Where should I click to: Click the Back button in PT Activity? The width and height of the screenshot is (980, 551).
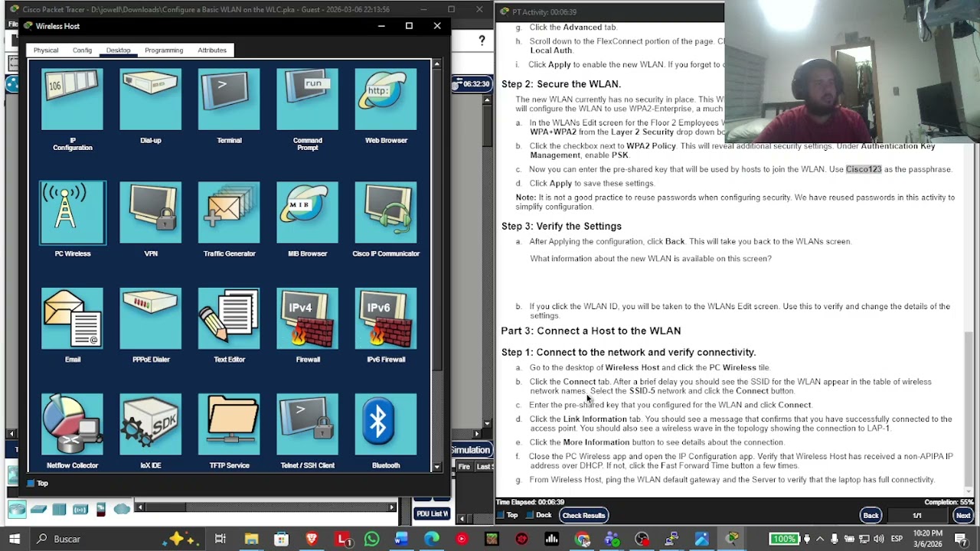coord(871,516)
